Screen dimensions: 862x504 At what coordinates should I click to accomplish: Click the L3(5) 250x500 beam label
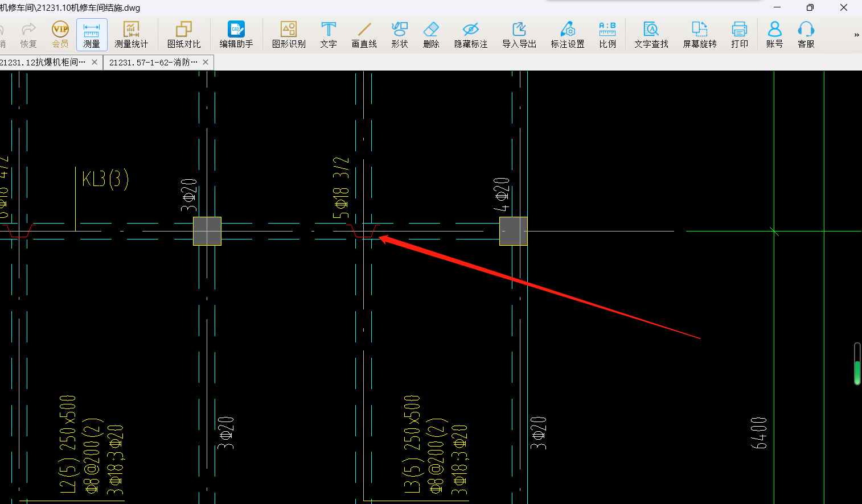tap(411, 444)
